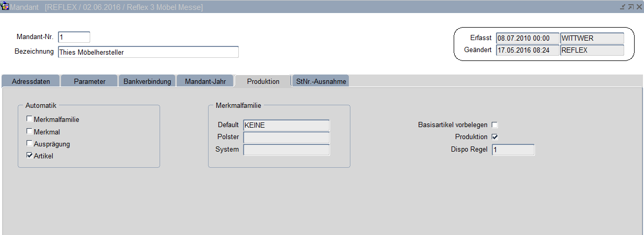The image size is (644, 235).
Task: Go to the Mandant-Jahr tab
Action: click(205, 81)
